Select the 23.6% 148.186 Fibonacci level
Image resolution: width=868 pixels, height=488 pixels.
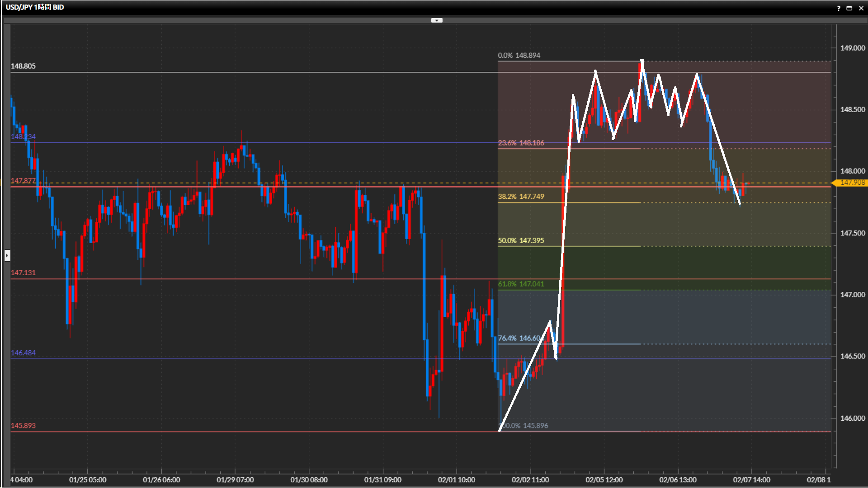click(521, 143)
